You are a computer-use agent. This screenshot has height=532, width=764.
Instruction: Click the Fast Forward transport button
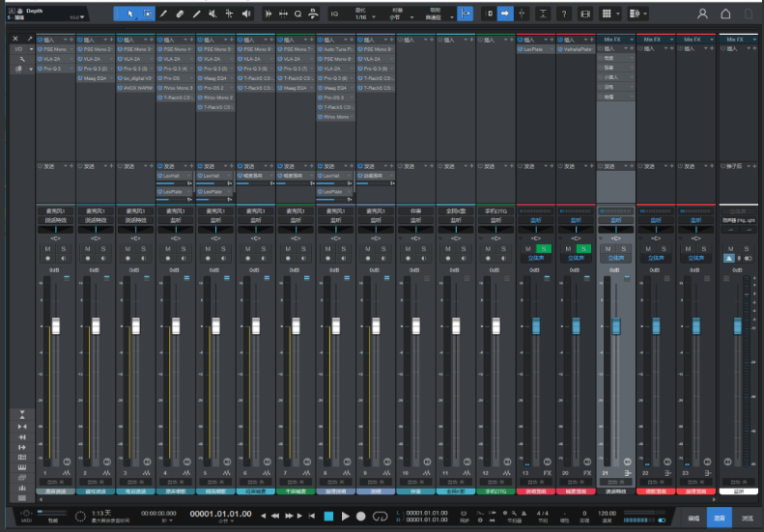click(289, 516)
